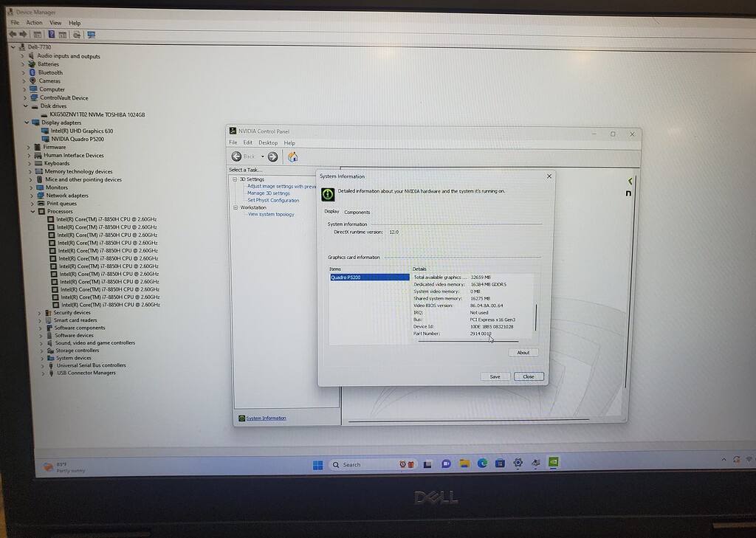This screenshot has height=538, width=756.
Task: Click the NVIDIA Control Panel taskbar icon
Action: coord(554,462)
